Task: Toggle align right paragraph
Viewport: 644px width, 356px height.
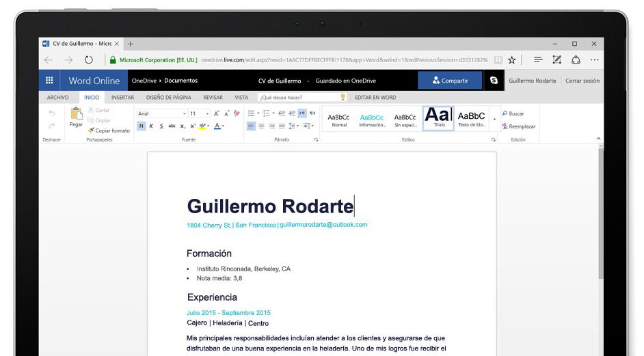Action: pos(271,126)
